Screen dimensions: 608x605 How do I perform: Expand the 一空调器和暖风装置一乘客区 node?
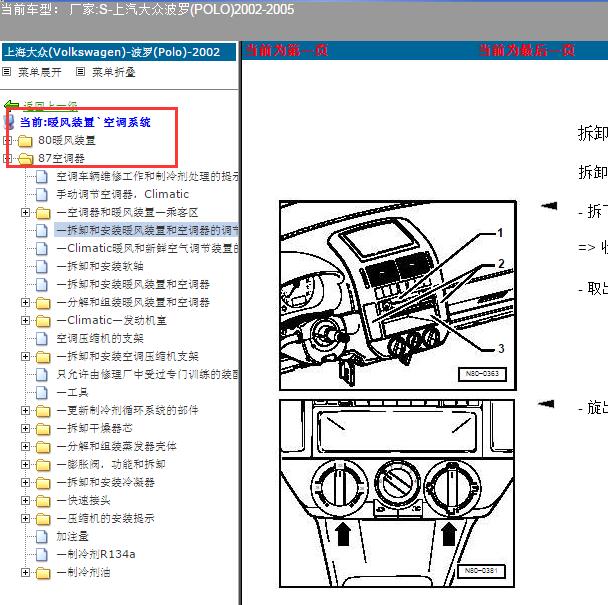(25, 212)
